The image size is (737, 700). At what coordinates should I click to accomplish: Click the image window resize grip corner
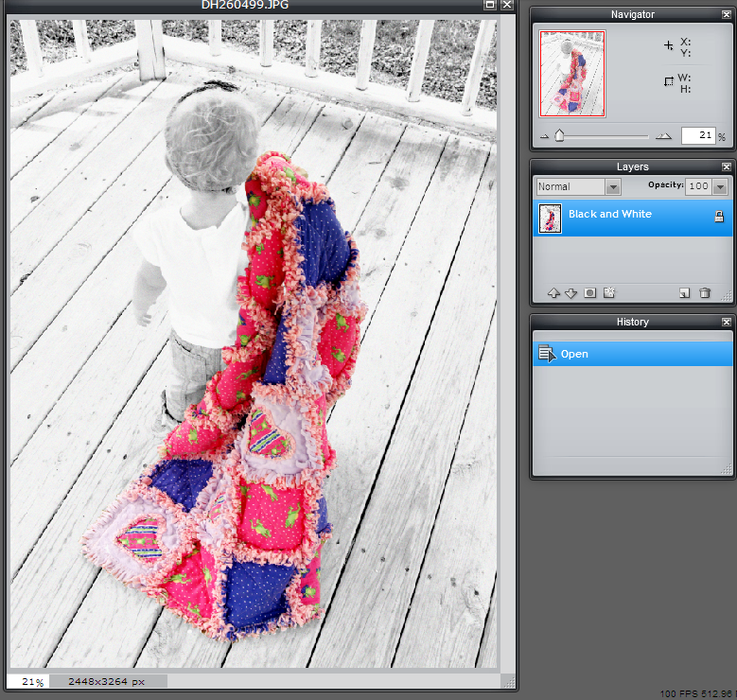click(508, 681)
